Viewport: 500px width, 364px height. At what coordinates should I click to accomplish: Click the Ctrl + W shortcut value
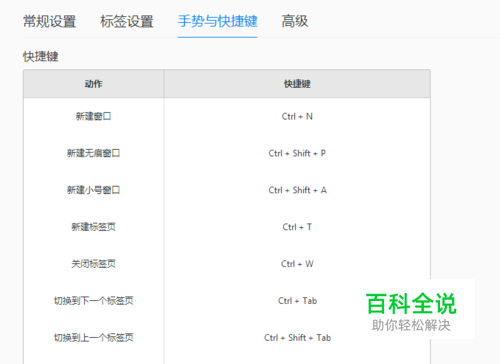click(x=297, y=264)
